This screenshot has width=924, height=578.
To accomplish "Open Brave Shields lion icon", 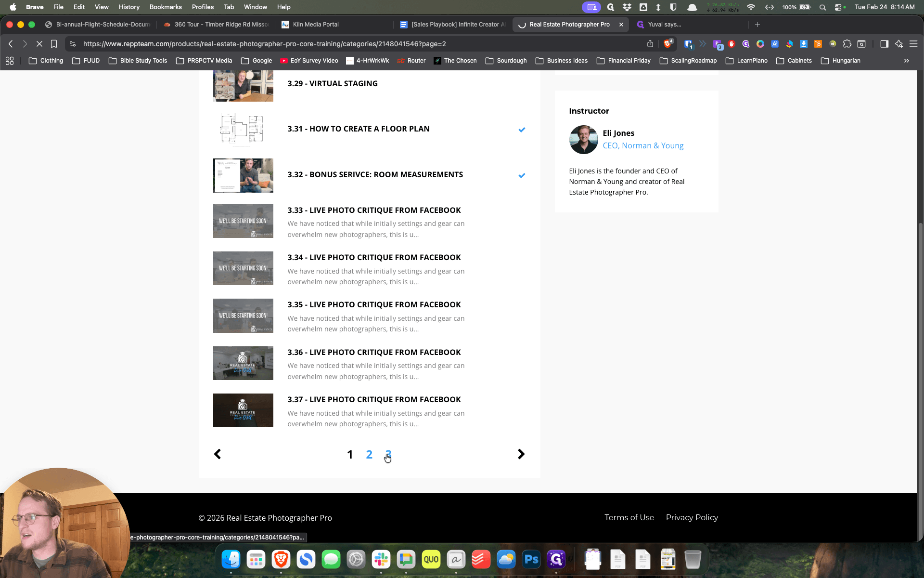I will tap(667, 44).
